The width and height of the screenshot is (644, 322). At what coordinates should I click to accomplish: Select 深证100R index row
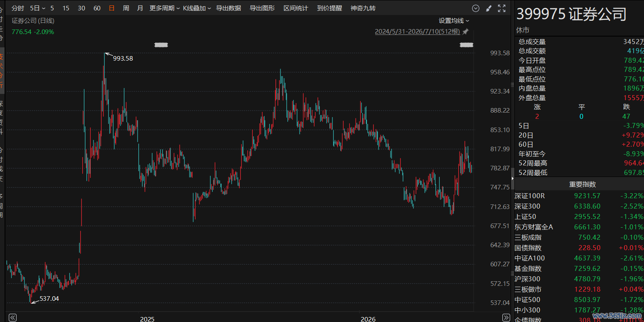tap(579, 196)
